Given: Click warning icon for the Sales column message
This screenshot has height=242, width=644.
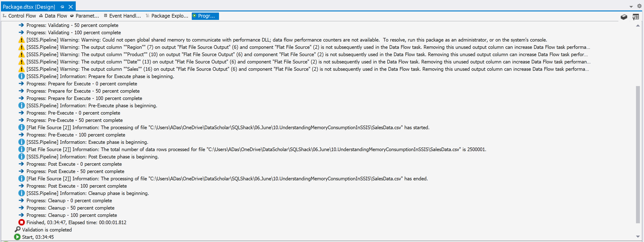Looking at the screenshot, I should [x=22, y=69].
